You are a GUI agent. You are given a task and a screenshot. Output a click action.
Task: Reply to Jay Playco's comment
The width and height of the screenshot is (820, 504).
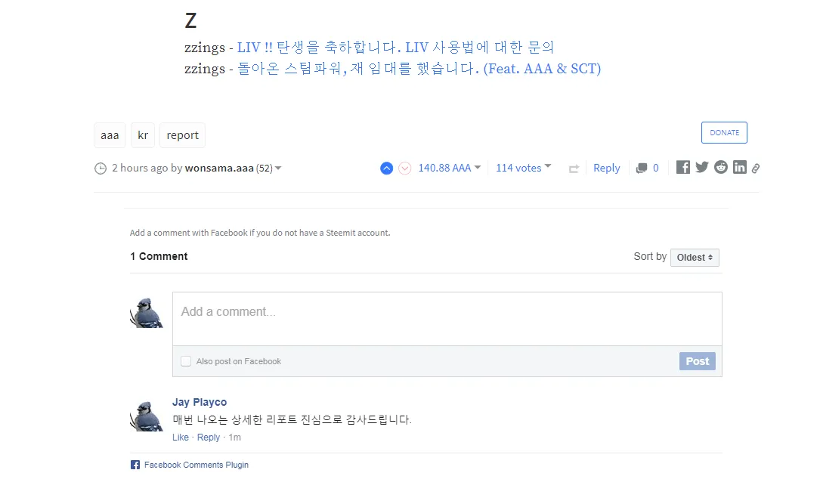[x=208, y=437]
